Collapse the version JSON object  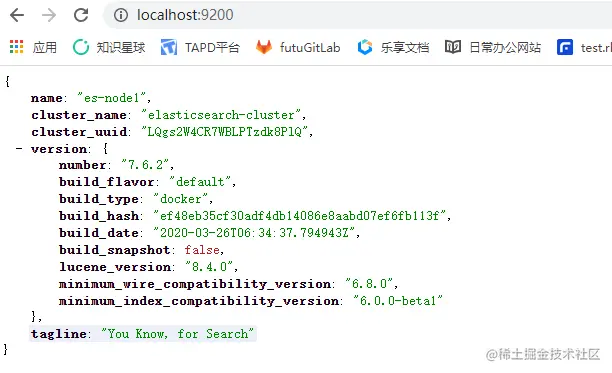(19, 149)
